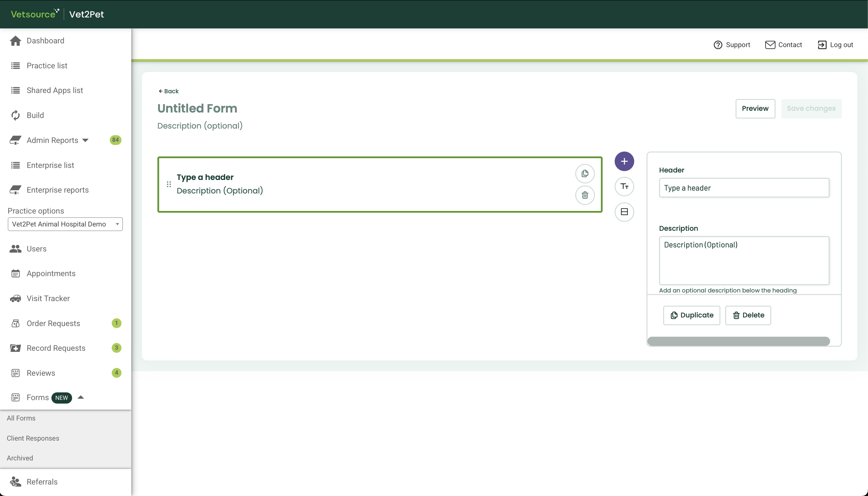Click the Preview button
The image size is (868, 496).
[755, 109]
